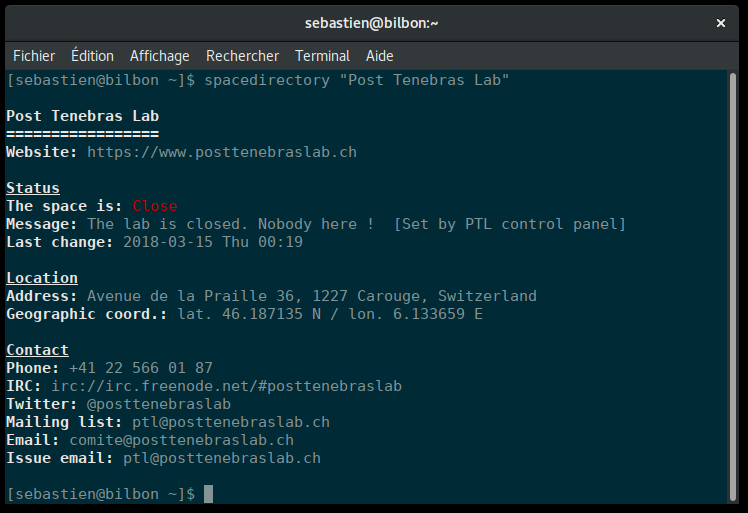Screen dimensions: 748x513
Task: Open the Terminal menu
Action: [x=322, y=56]
